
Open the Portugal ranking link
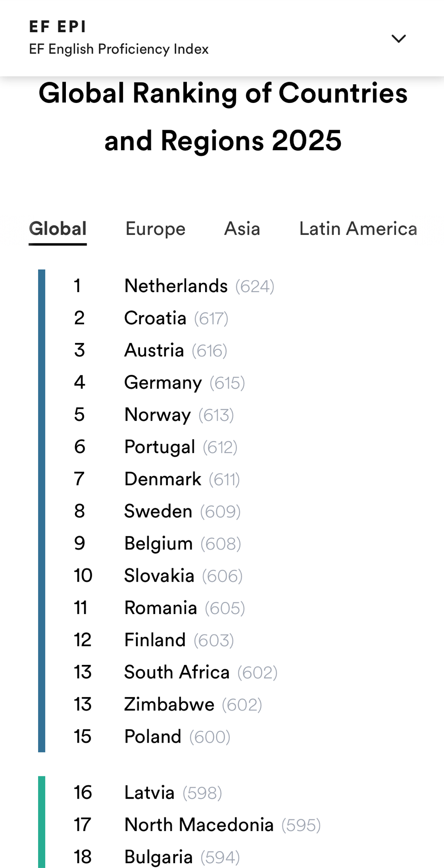coord(160,447)
